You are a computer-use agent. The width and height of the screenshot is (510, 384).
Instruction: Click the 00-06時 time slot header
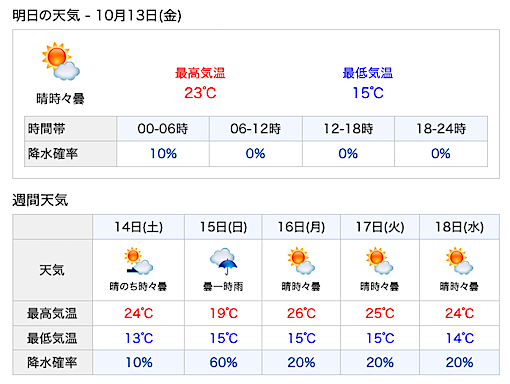163,129
